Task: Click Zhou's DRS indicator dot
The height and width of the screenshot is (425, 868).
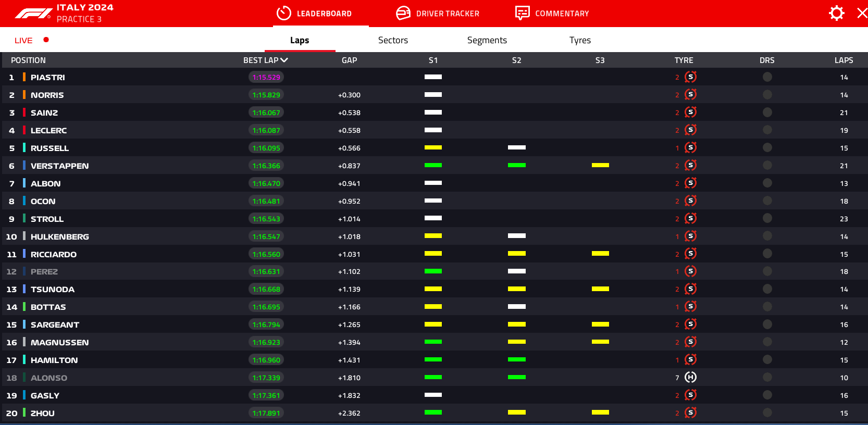Action: click(x=767, y=413)
